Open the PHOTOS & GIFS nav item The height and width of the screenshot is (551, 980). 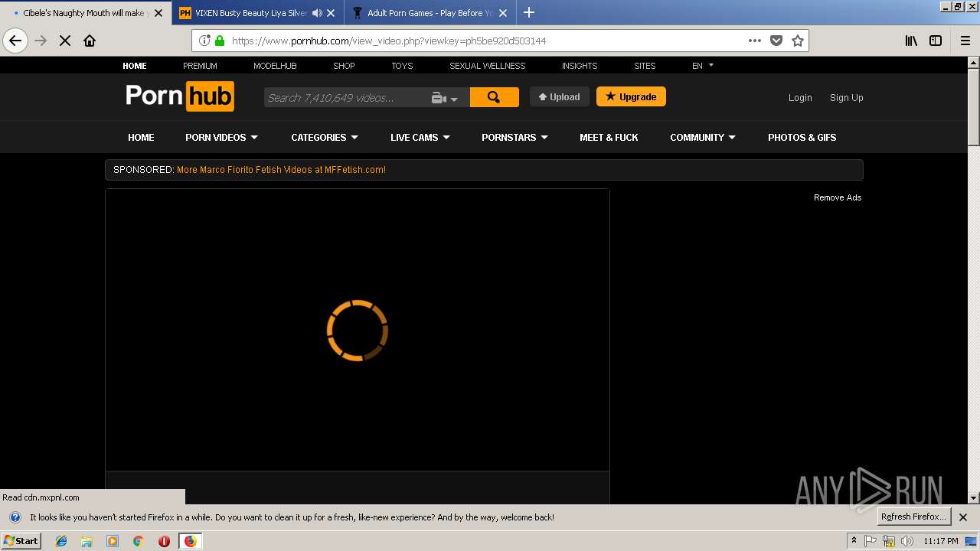pyautogui.click(x=802, y=137)
